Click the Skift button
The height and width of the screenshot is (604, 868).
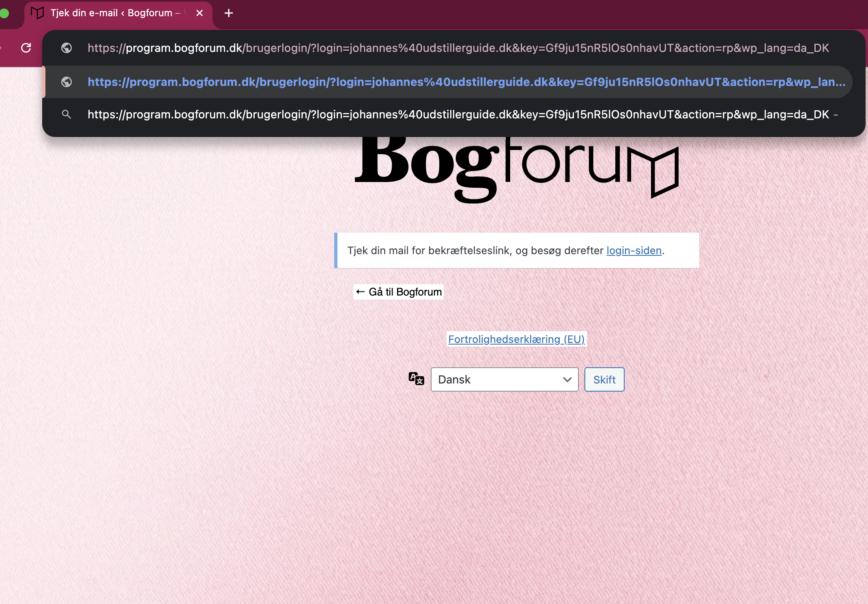pos(604,379)
